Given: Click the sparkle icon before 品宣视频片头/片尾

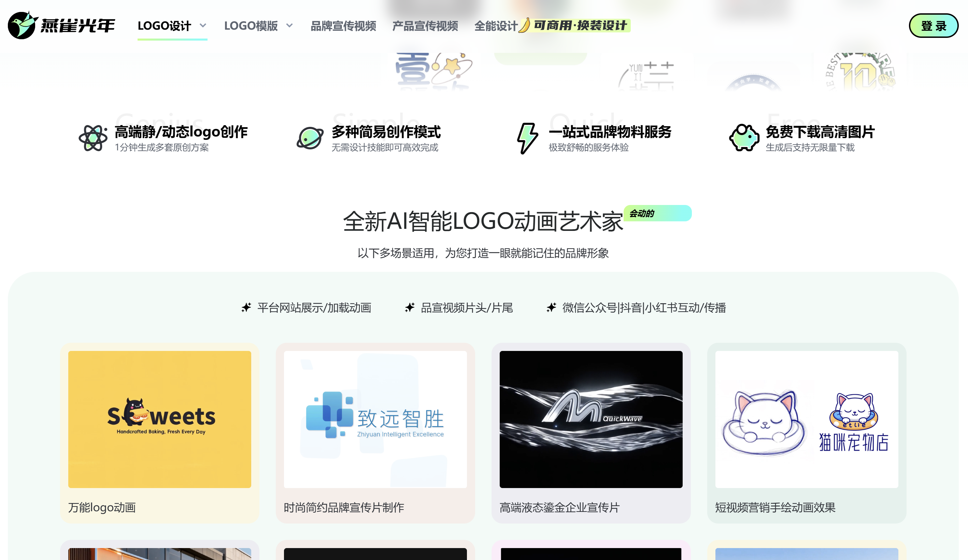Looking at the screenshot, I should click(x=410, y=307).
